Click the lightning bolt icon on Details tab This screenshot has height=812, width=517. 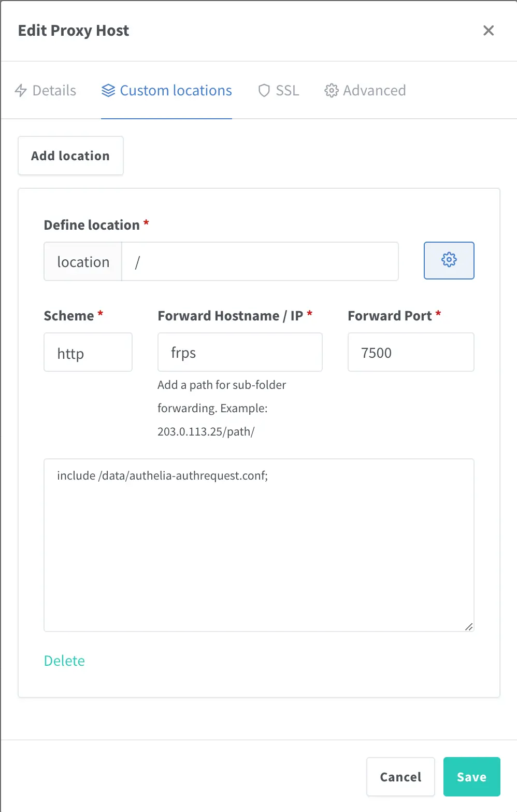[x=21, y=91]
